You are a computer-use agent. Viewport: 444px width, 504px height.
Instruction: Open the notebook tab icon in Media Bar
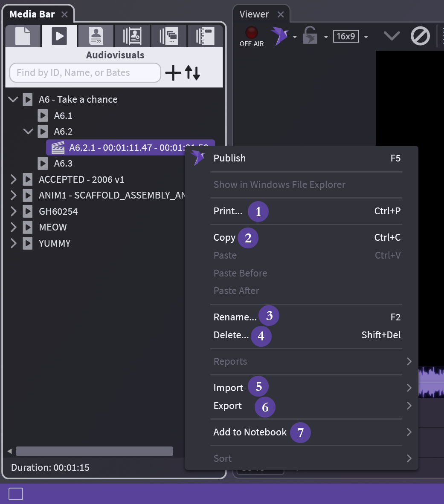[x=205, y=36]
